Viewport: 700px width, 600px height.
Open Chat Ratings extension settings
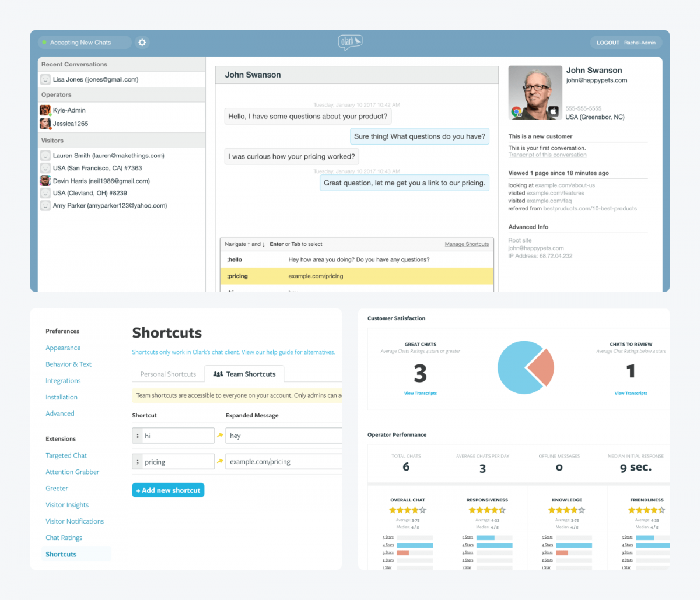pos(64,538)
